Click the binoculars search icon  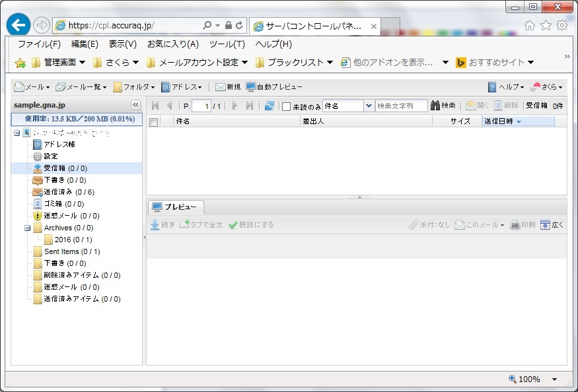pos(435,106)
